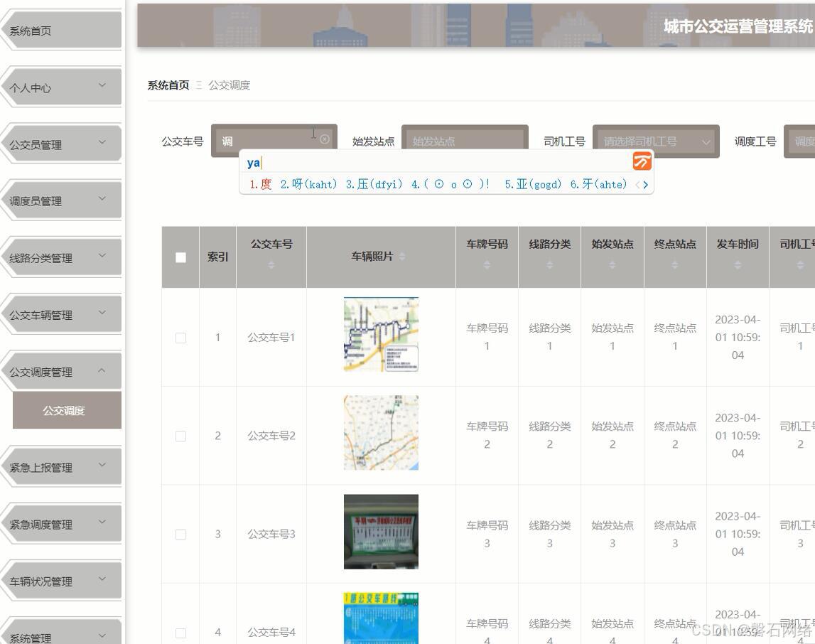Click the sort icon on the 发车时间 column

(738, 267)
